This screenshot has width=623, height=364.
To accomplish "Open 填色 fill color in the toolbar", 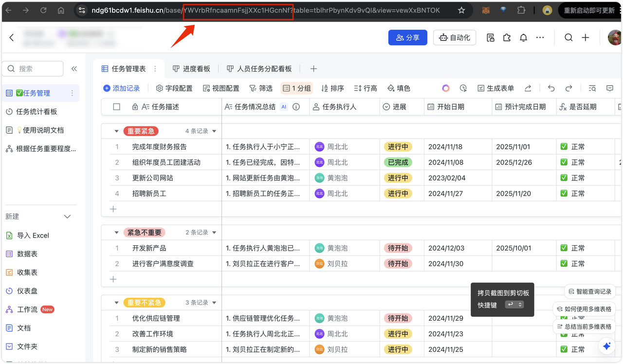I will [399, 88].
